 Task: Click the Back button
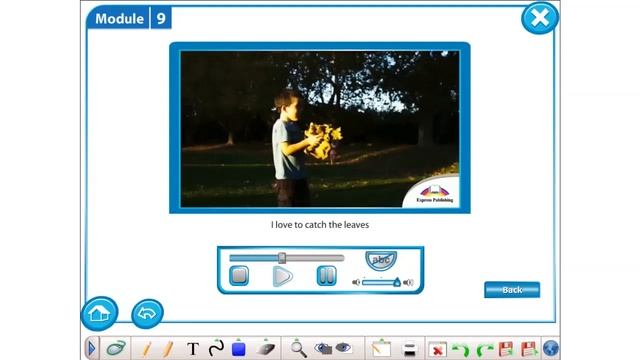click(512, 290)
